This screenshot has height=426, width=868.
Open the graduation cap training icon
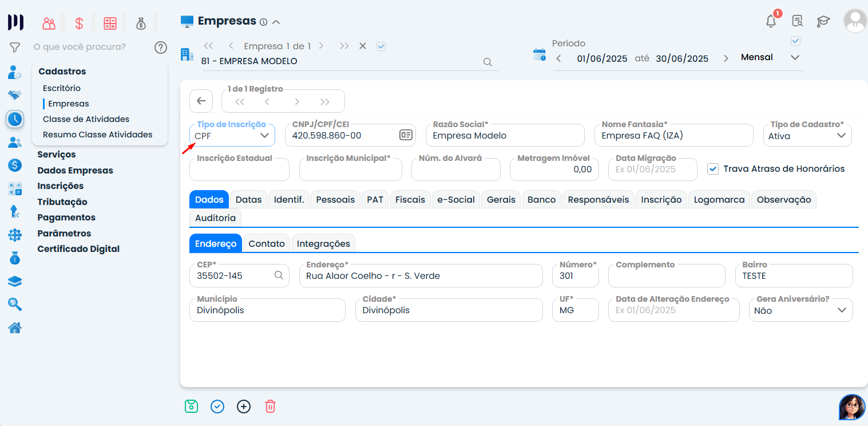(x=823, y=21)
